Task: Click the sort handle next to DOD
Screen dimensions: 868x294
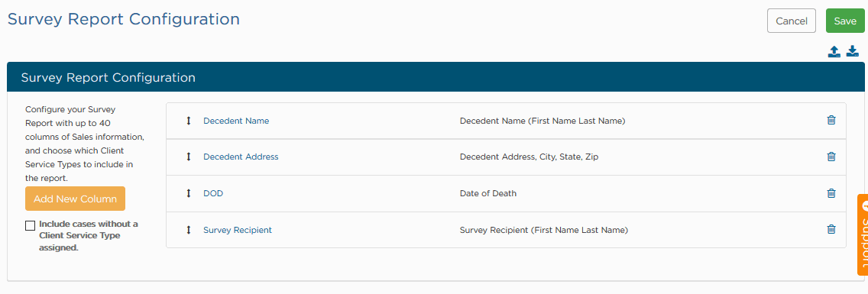Action: tap(188, 193)
